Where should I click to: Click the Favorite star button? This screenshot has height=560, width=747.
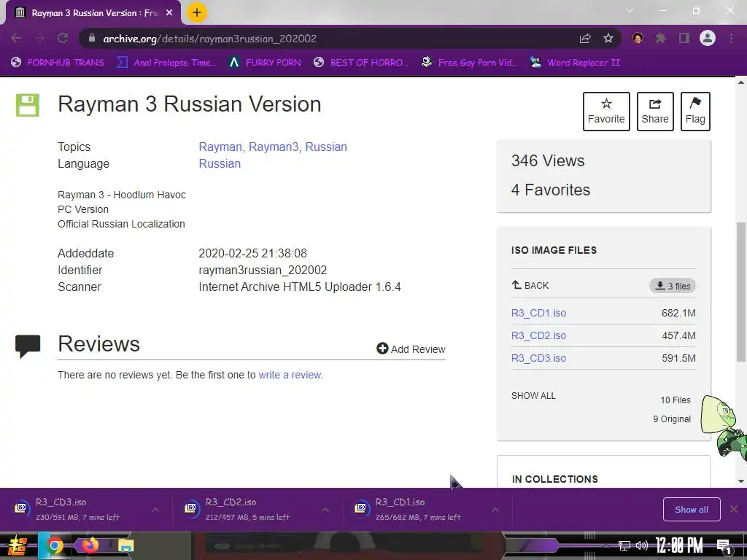606,112
